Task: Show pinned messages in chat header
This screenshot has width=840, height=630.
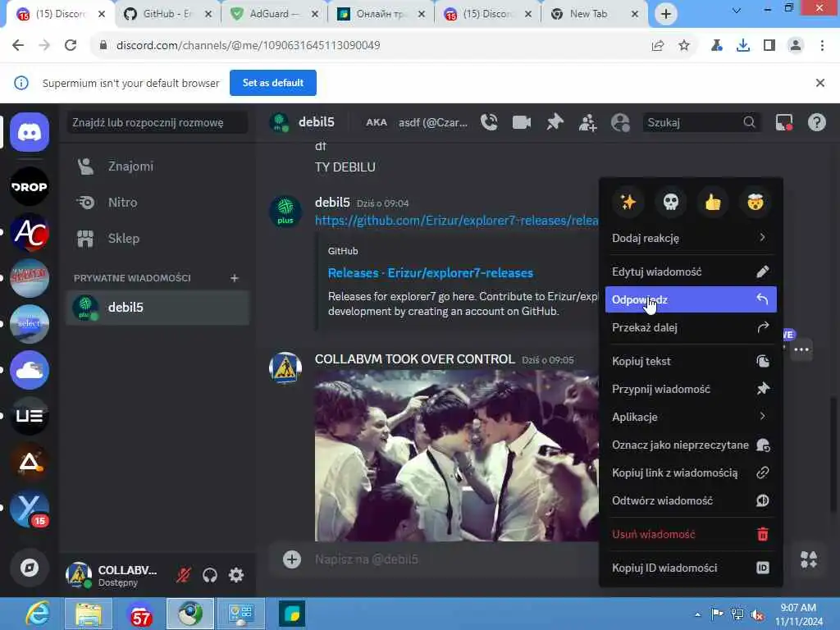Action: coord(555,123)
